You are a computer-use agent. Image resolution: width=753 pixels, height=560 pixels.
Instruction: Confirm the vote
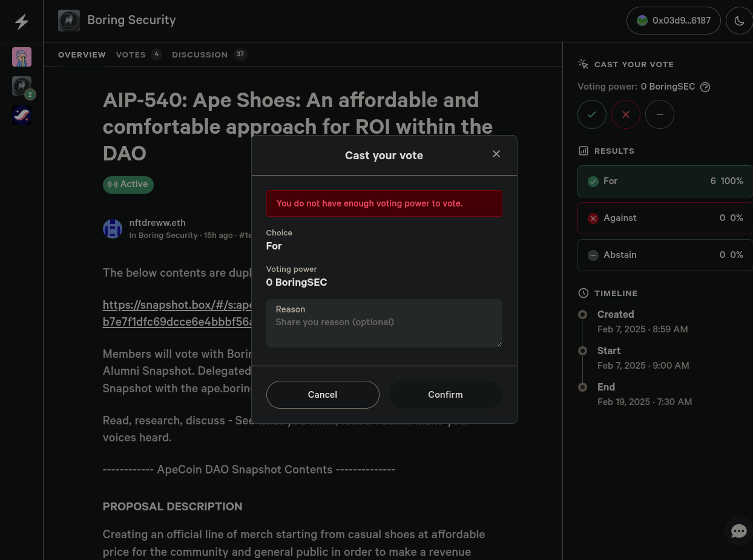coord(446,395)
